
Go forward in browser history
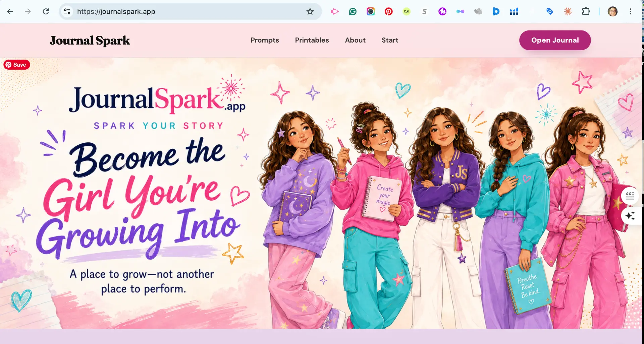coord(28,11)
